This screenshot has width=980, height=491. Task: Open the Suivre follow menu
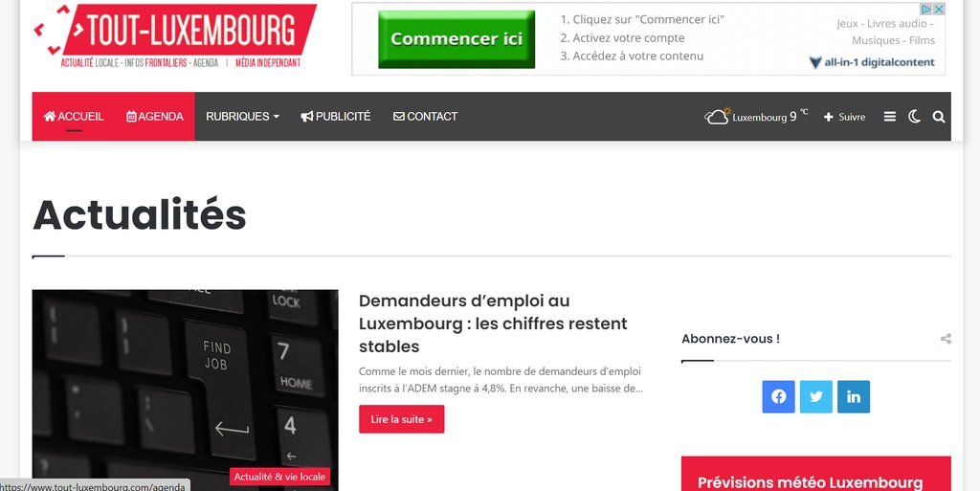pyautogui.click(x=844, y=117)
